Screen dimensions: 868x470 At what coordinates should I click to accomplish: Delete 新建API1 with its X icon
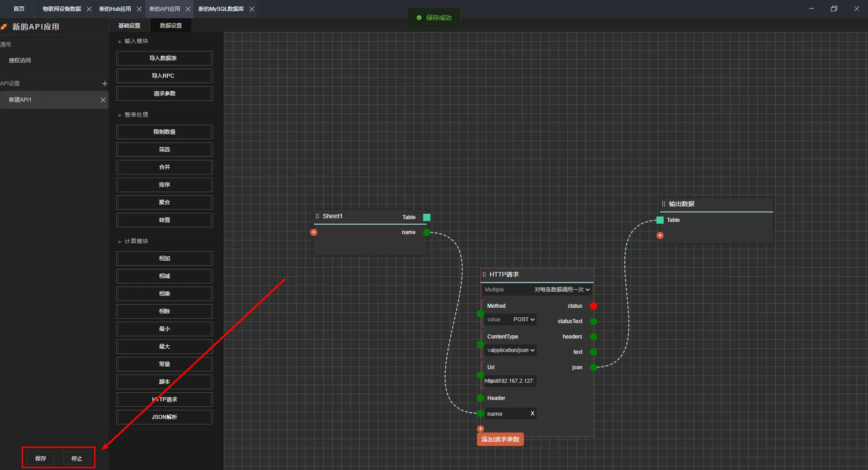pyautogui.click(x=103, y=100)
